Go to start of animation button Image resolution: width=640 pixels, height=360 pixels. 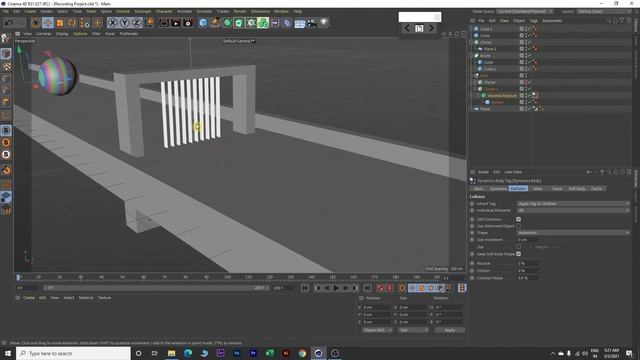click(x=305, y=288)
